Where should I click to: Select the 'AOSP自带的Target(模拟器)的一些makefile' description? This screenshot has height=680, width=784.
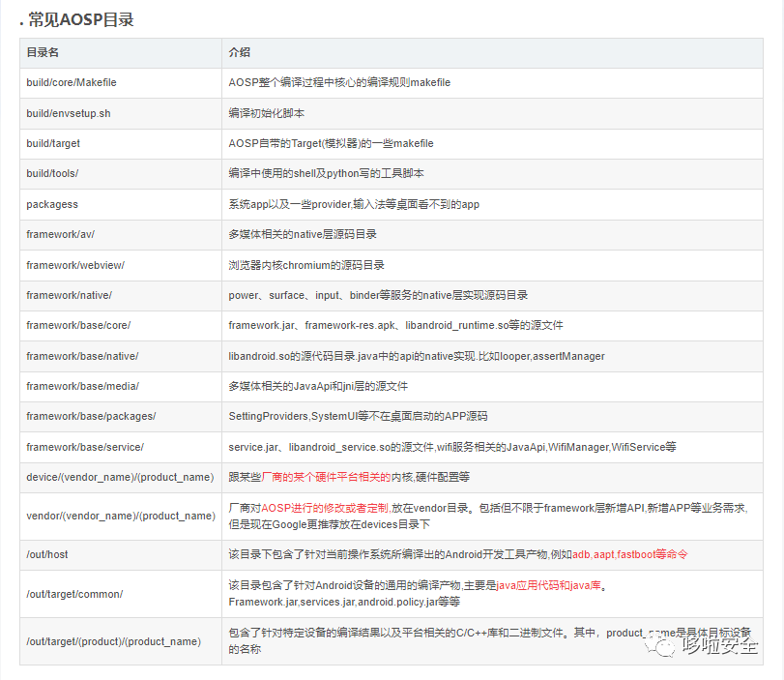point(331,143)
